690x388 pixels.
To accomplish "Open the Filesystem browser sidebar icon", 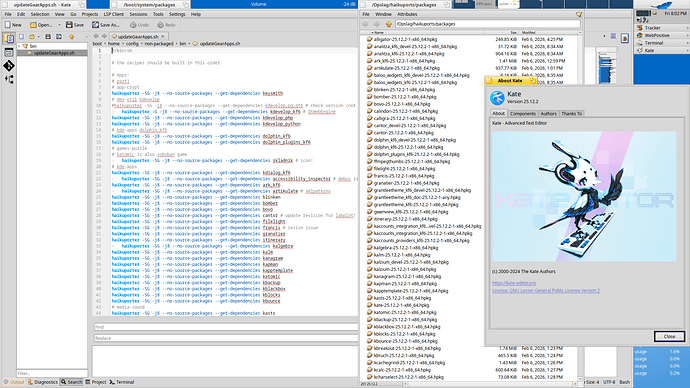I will pos(9,52).
